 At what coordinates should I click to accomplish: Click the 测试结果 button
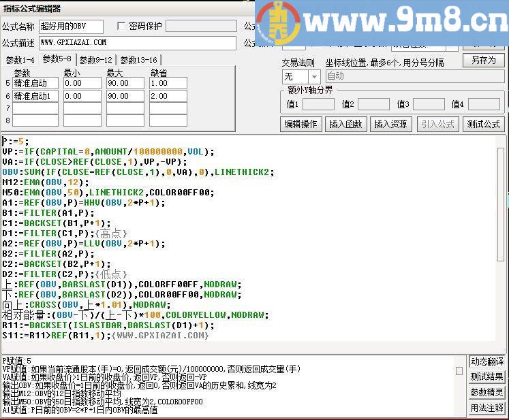click(487, 377)
